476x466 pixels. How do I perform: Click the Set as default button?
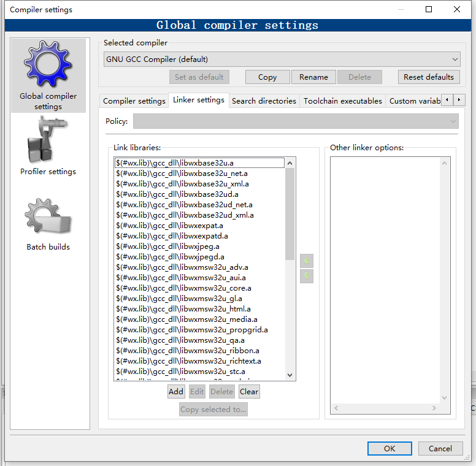(x=199, y=77)
